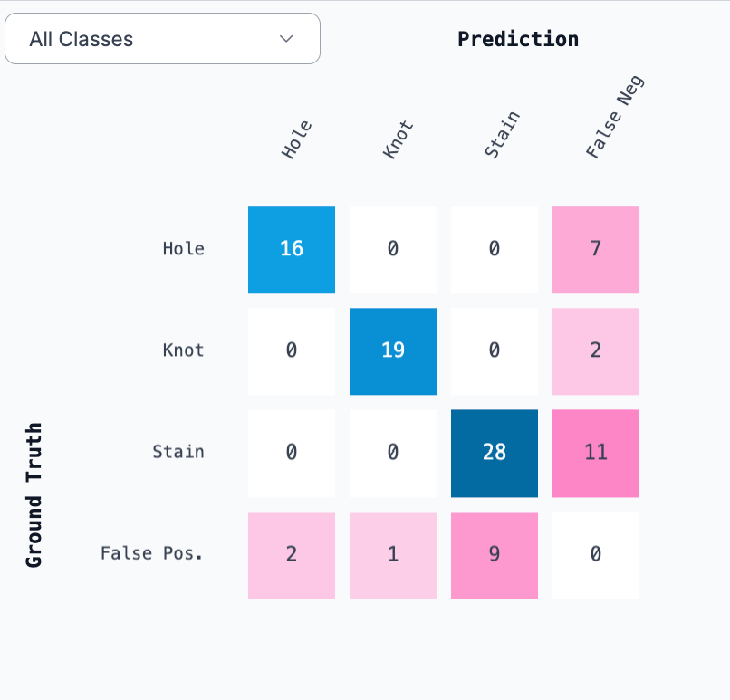Click the False Neg column header
Viewport: 730px width, 700px height.
(x=615, y=117)
